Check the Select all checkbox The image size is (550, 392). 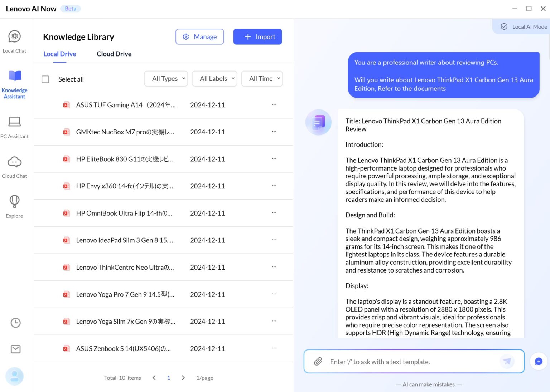(45, 79)
